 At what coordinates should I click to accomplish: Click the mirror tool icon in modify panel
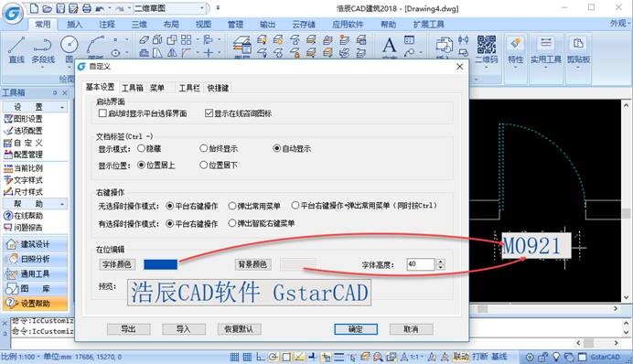[x=172, y=52]
